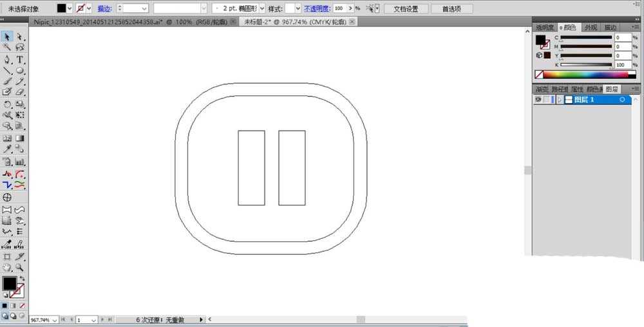Select the Type tool
Screen dimensions: 644x327
coord(20,59)
